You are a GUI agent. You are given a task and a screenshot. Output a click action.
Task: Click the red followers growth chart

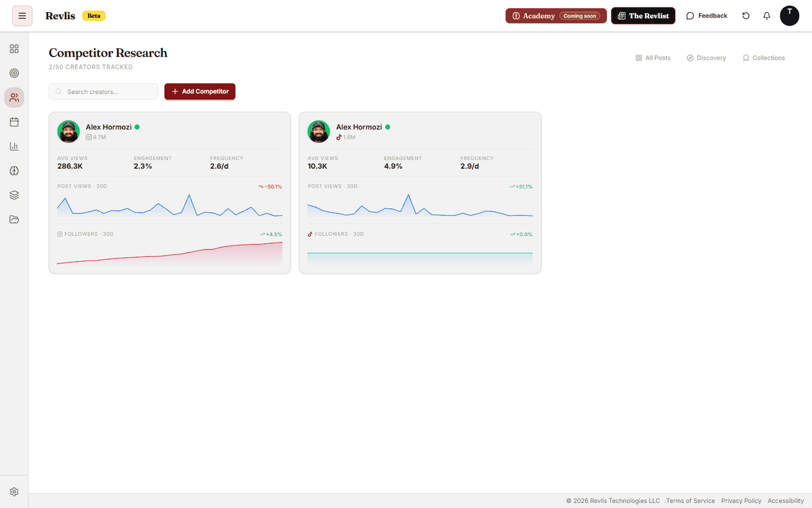click(x=169, y=253)
